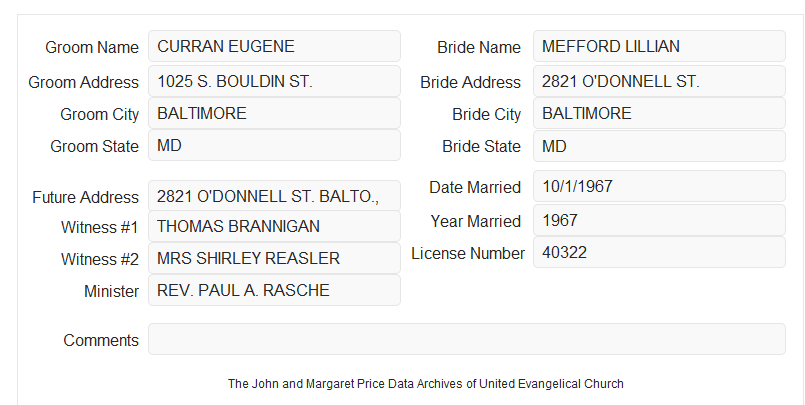Select the Groom Address input box
The width and height of the screenshot is (805, 405).
click(x=274, y=81)
